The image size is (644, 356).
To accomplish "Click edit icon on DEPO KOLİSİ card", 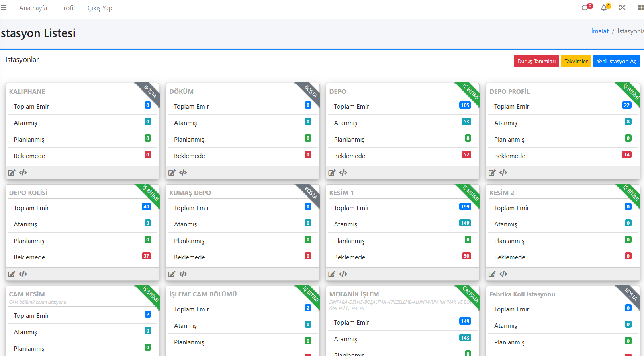I will click(x=12, y=274).
